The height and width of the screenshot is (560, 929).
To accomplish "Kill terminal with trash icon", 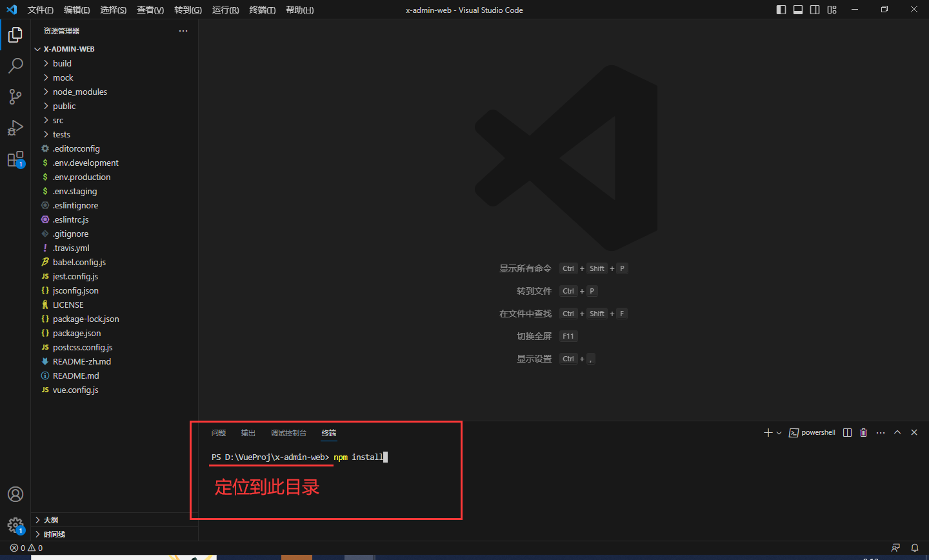I will (x=864, y=433).
